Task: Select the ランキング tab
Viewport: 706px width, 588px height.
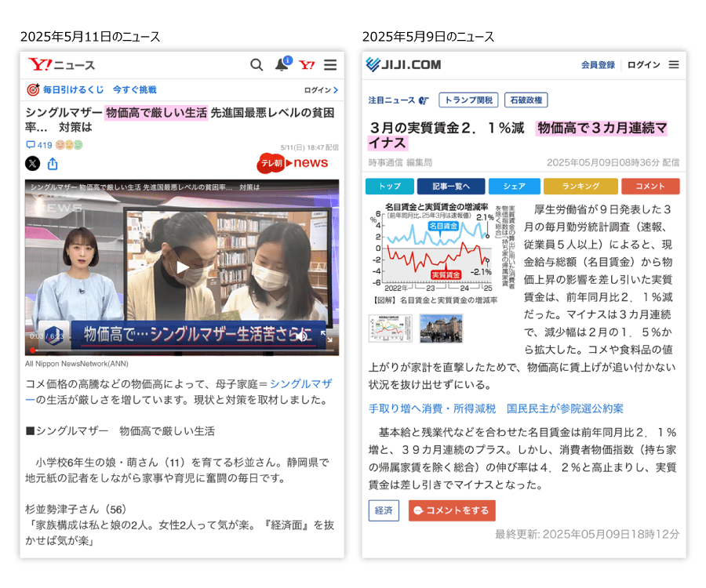Action: click(580, 187)
